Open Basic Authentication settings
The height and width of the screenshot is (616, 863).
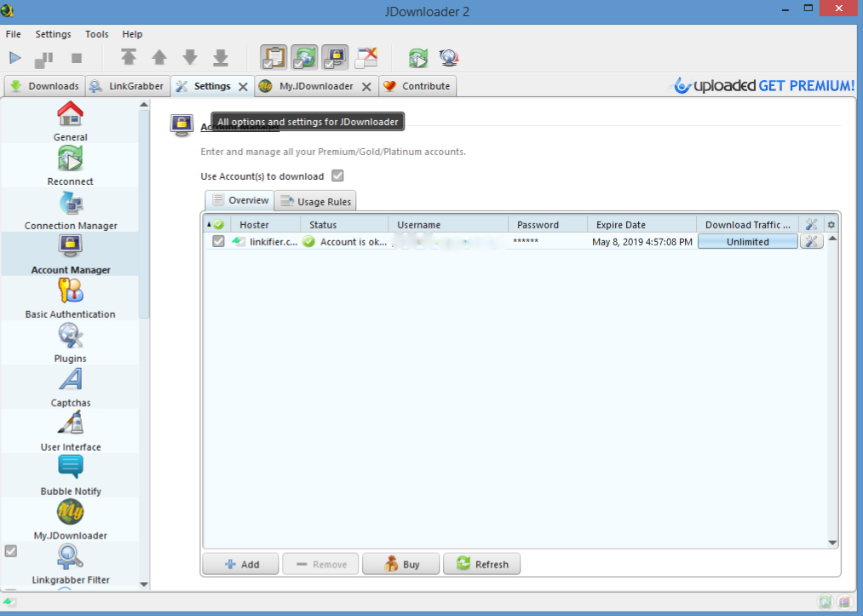point(70,298)
